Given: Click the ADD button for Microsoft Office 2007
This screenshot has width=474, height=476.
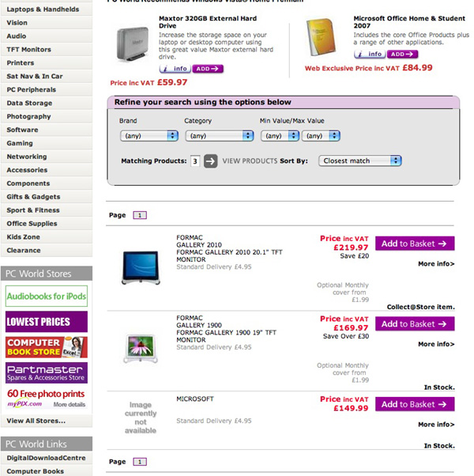Looking at the screenshot, I should (x=402, y=55).
